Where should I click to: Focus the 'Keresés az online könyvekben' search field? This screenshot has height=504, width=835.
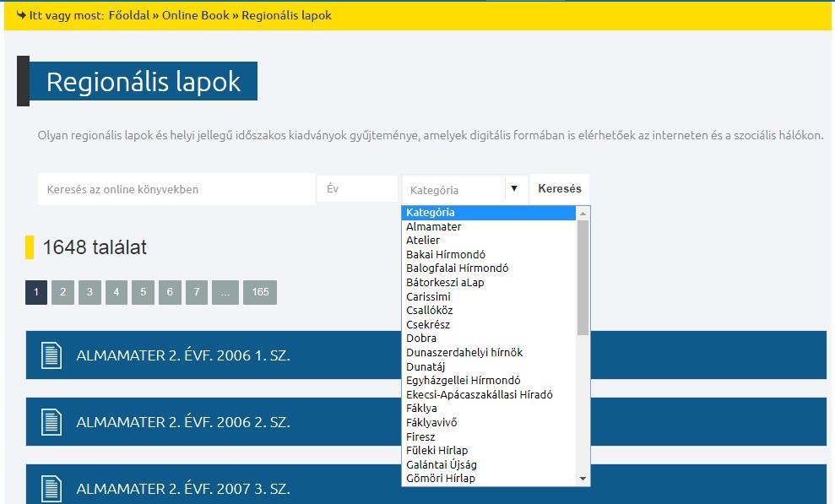tap(176, 189)
